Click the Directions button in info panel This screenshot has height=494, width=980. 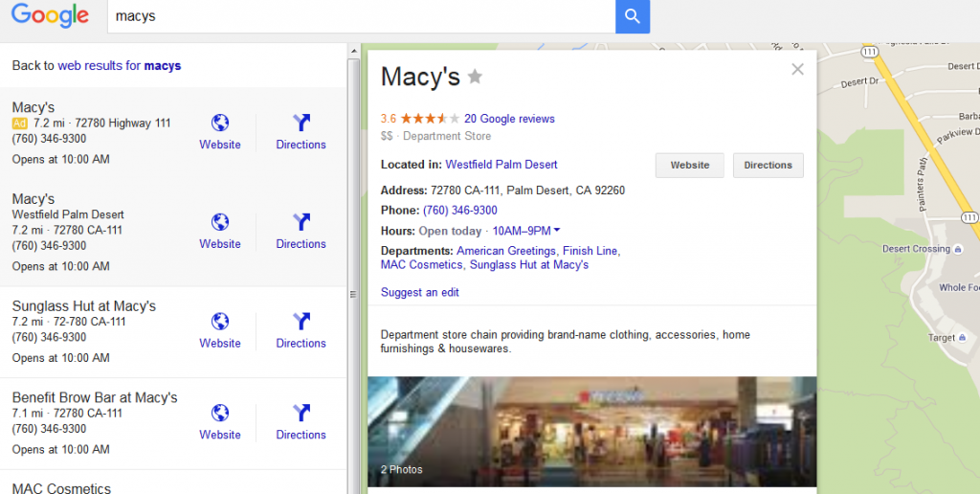[x=768, y=165]
